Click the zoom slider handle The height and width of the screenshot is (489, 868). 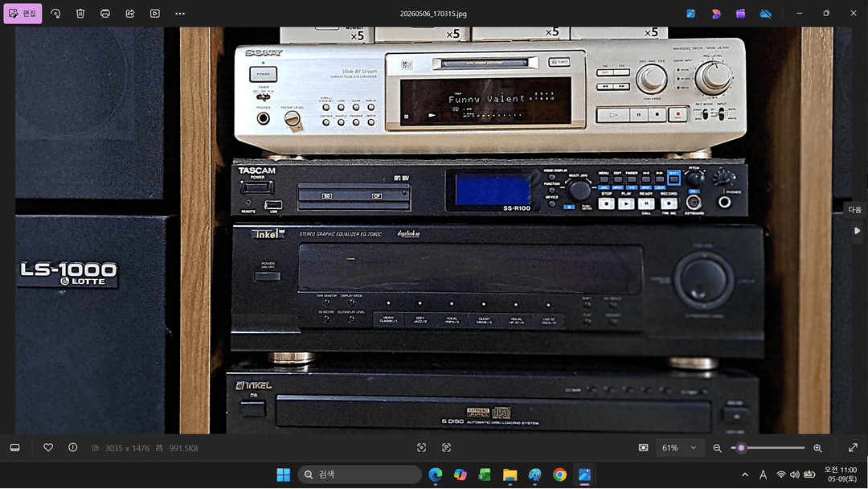tap(741, 447)
